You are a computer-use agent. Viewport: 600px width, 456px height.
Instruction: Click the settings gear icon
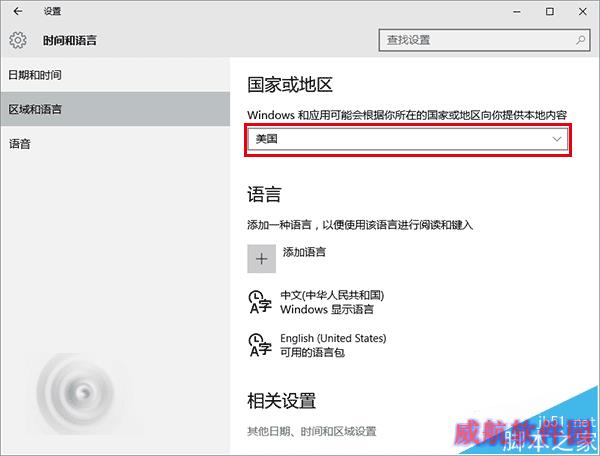pos(18,40)
